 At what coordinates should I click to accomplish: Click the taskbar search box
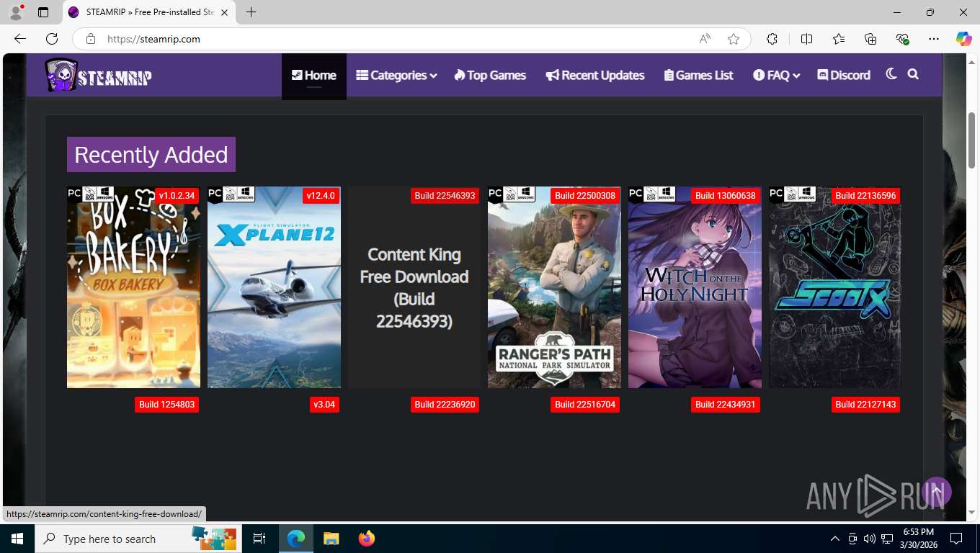coord(137,539)
